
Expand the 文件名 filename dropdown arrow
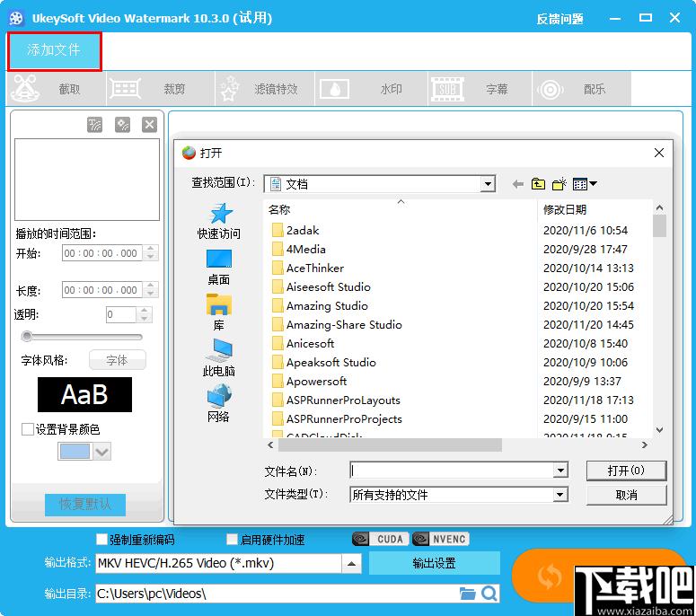pos(560,470)
